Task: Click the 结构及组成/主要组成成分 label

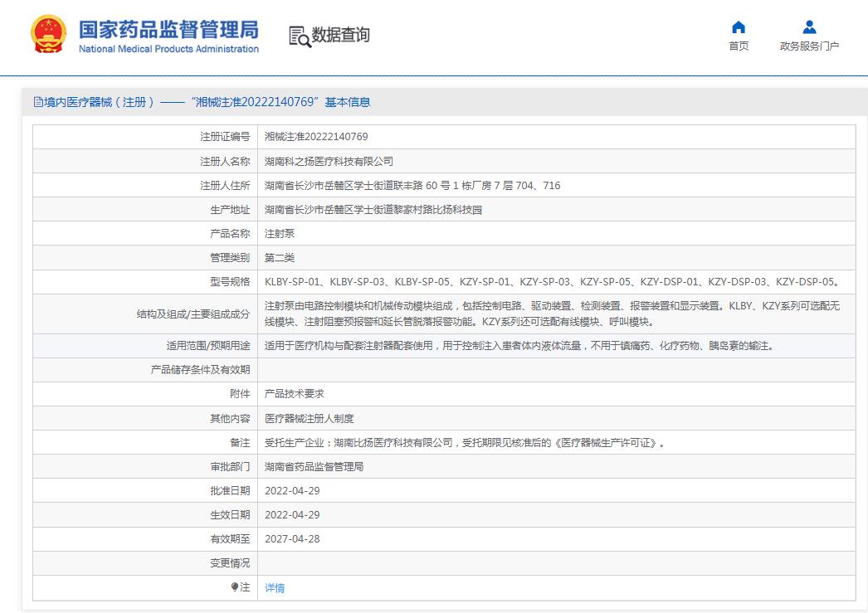Action: click(193, 314)
